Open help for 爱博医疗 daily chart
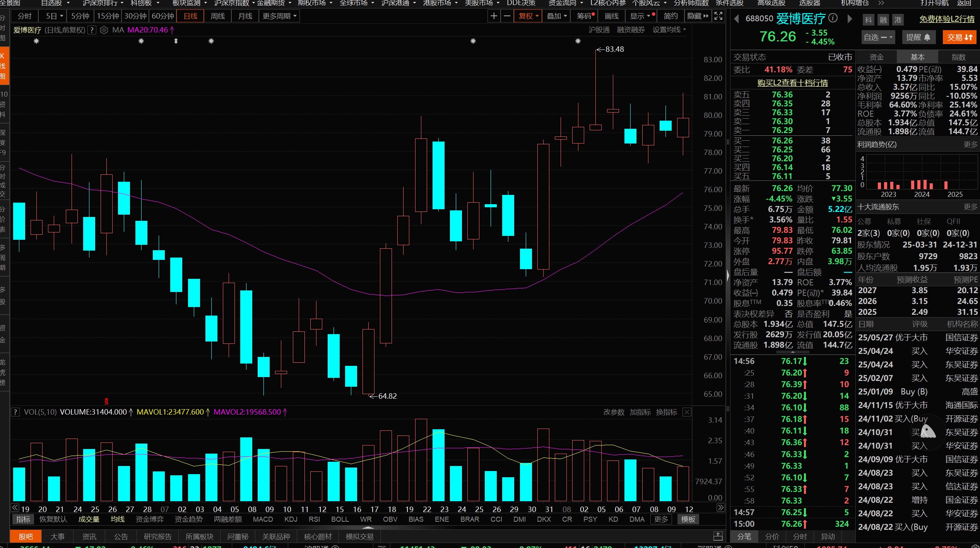Screen dimensions: 980x548 [92, 30]
